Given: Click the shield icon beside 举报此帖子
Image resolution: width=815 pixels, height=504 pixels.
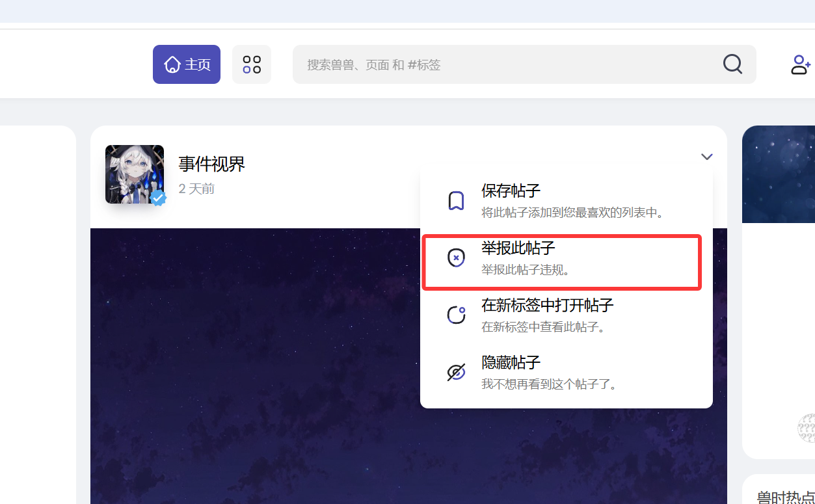Looking at the screenshot, I should tap(456, 258).
